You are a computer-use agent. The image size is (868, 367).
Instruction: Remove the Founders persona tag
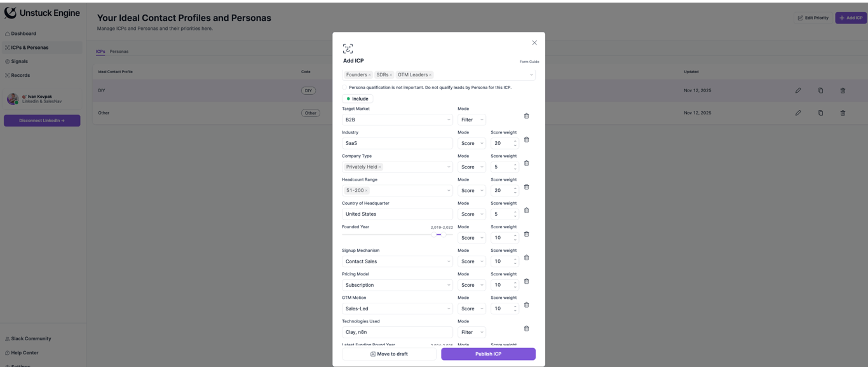click(x=370, y=75)
